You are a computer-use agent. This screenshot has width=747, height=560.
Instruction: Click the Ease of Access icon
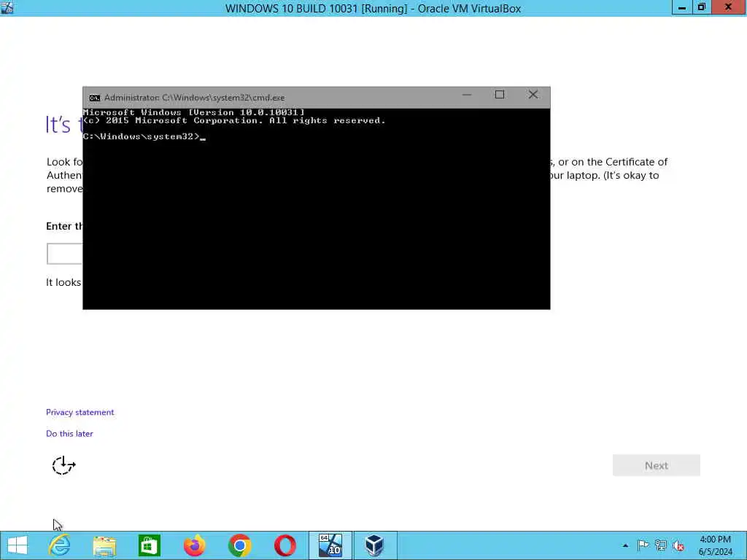point(63,465)
